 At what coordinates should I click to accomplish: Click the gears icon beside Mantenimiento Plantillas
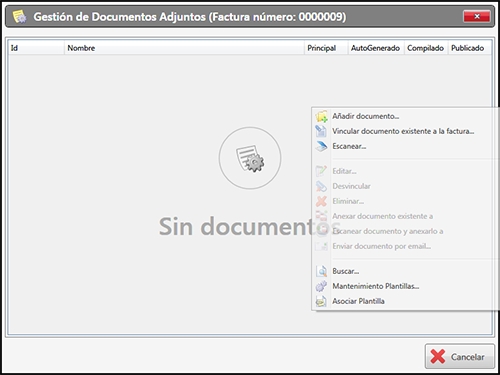pyautogui.click(x=321, y=286)
